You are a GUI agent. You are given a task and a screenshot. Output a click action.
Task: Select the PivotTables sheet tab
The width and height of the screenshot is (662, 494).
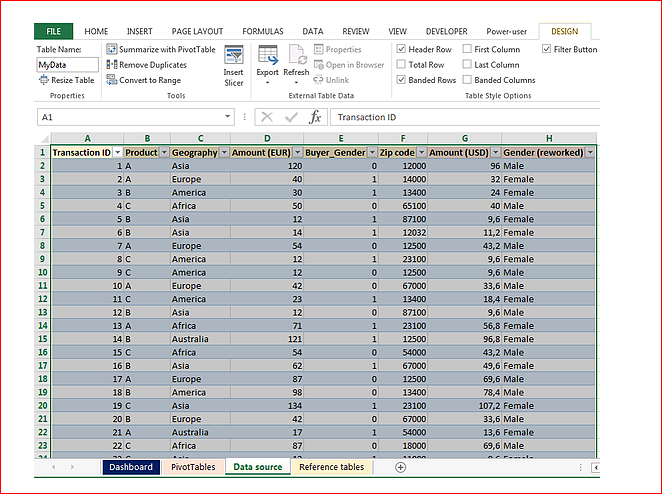(x=193, y=467)
